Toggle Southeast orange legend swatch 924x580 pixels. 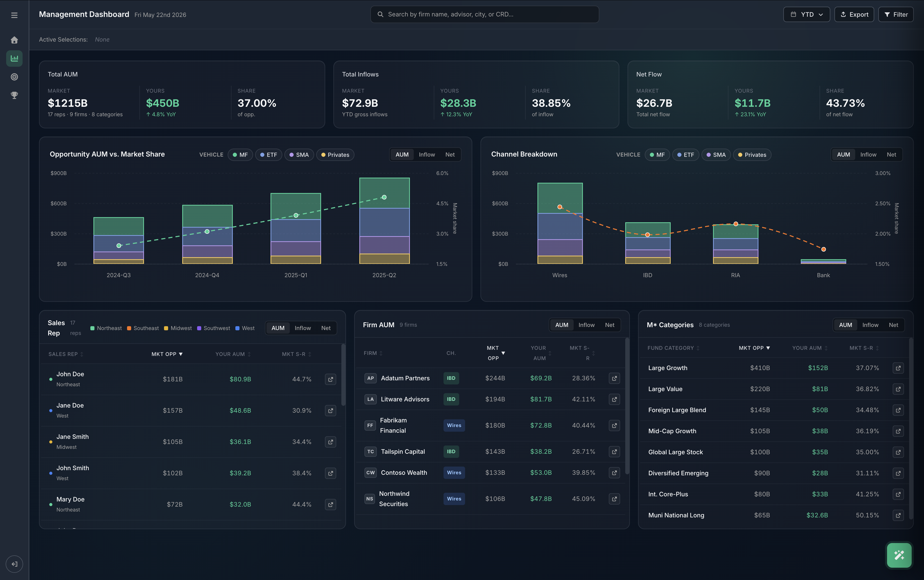pyautogui.click(x=129, y=328)
